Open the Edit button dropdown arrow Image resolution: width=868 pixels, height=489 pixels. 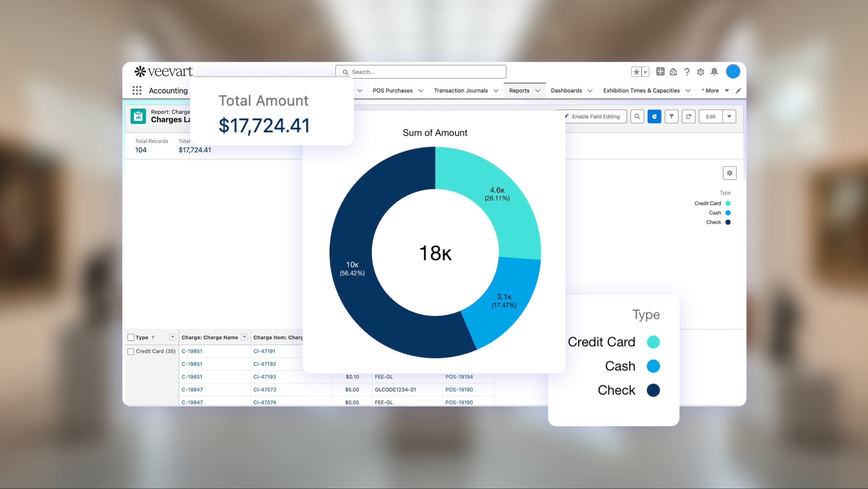tap(729, 116)
